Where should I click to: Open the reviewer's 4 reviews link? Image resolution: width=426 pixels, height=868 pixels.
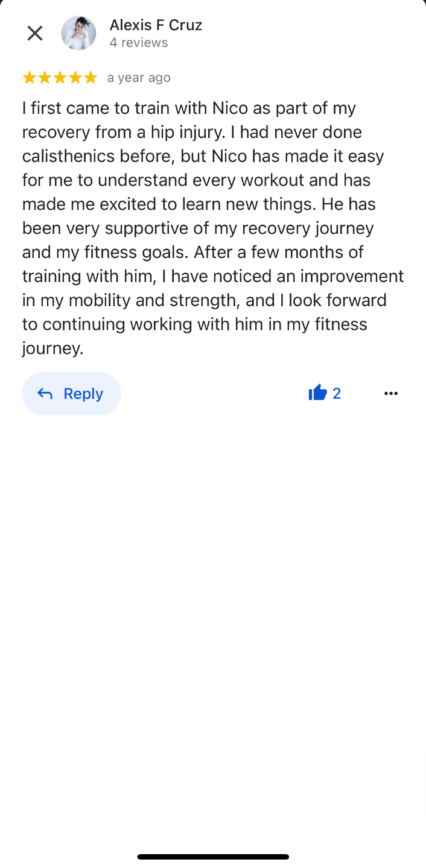(139, 43)
